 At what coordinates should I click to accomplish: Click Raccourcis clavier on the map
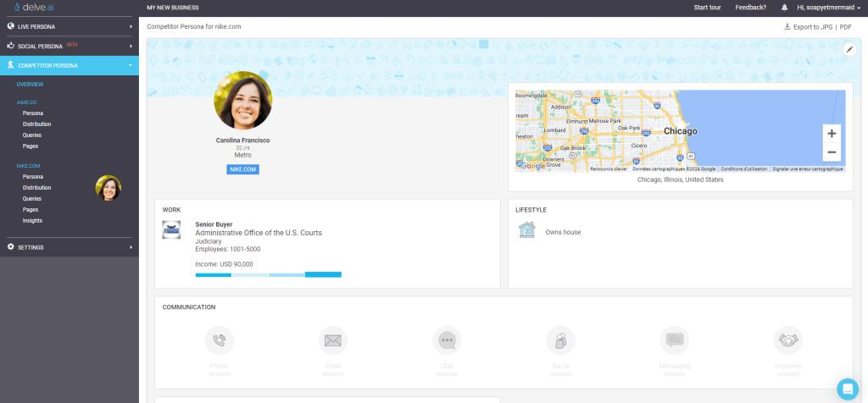609,169
